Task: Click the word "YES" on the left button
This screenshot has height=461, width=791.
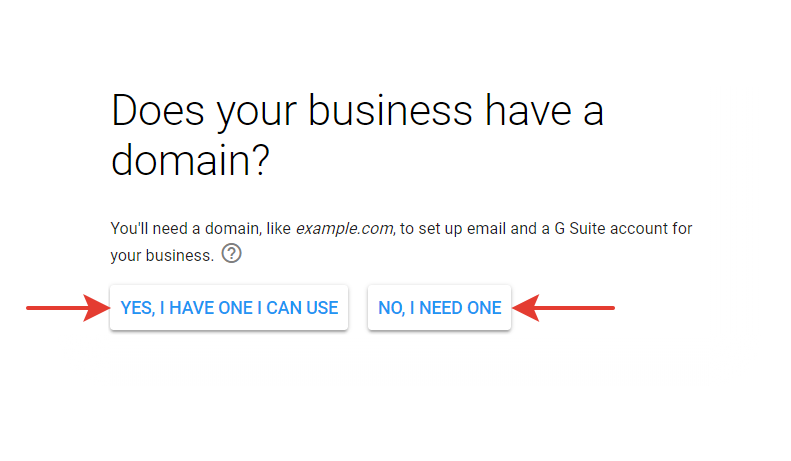Action: point(137,308)
